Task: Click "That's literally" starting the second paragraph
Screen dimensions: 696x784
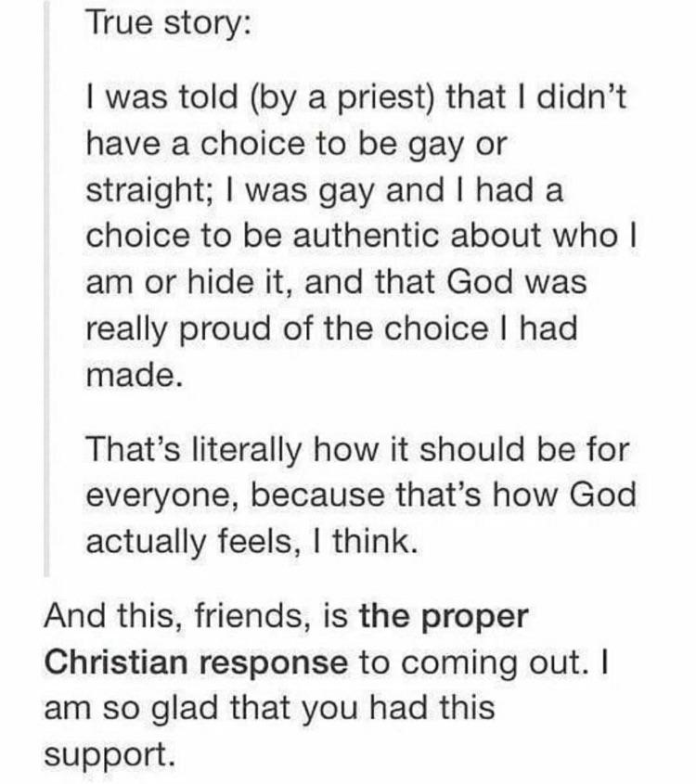Action: click(x=191, y=450)
